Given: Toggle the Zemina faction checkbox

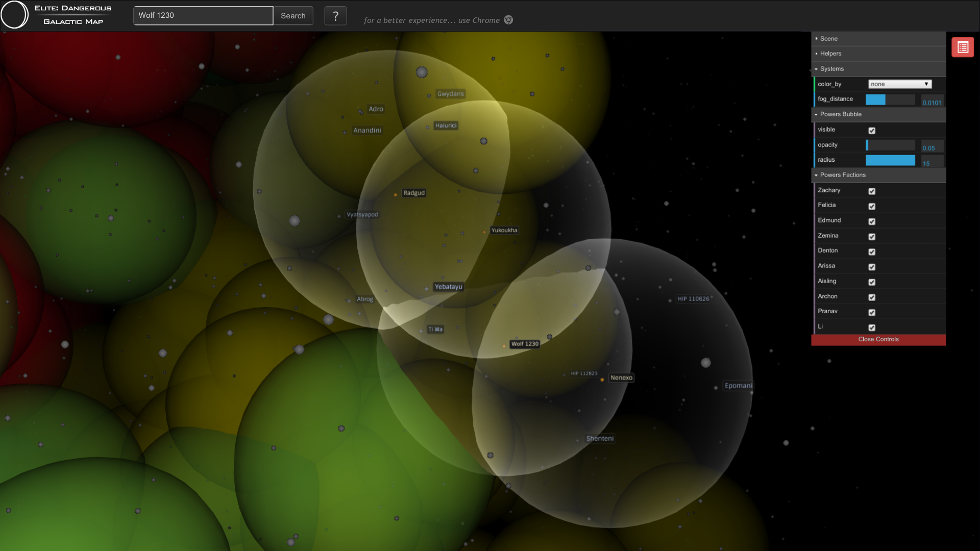Looking at the screenshot, I should coord(872,237).
